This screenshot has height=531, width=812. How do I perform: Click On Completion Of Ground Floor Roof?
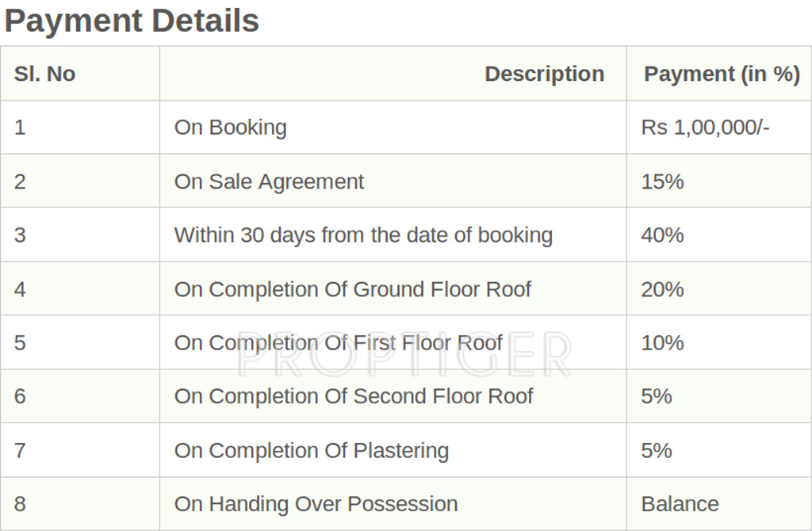click(352, 289)
